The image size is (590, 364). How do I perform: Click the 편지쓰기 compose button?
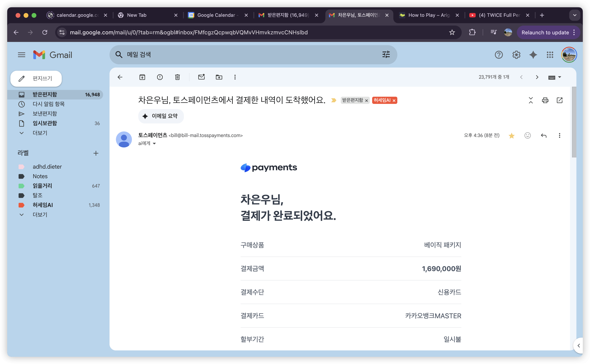(x=36, y=79)
